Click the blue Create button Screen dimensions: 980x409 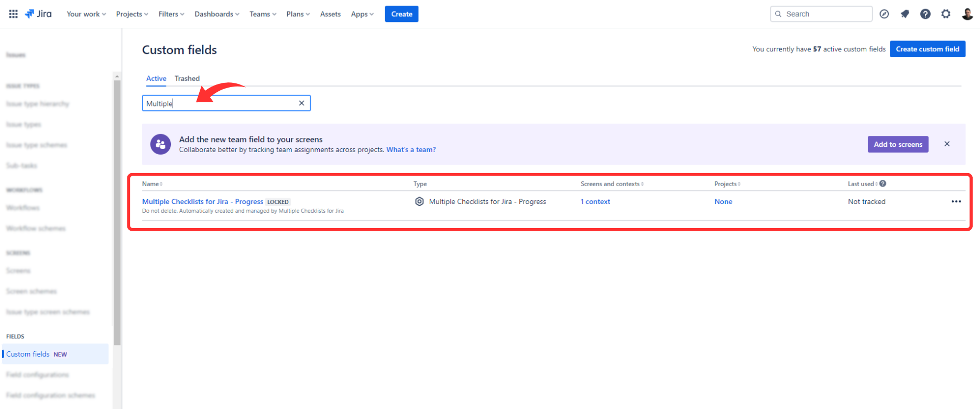point(401,14)
